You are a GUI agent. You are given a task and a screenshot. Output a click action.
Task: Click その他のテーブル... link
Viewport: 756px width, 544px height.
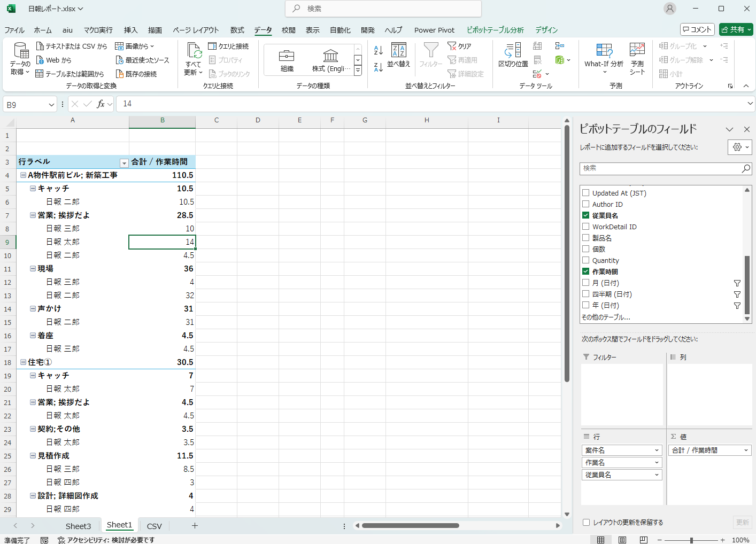(606, 317)
